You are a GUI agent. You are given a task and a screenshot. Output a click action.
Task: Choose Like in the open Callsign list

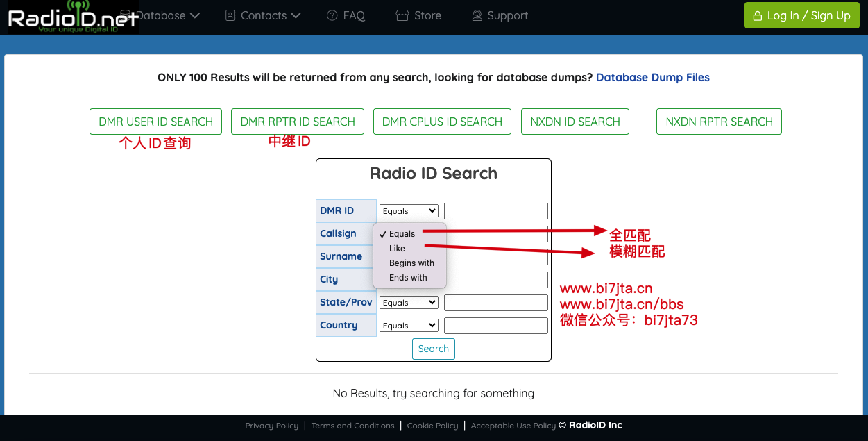[x=409, y=249]
